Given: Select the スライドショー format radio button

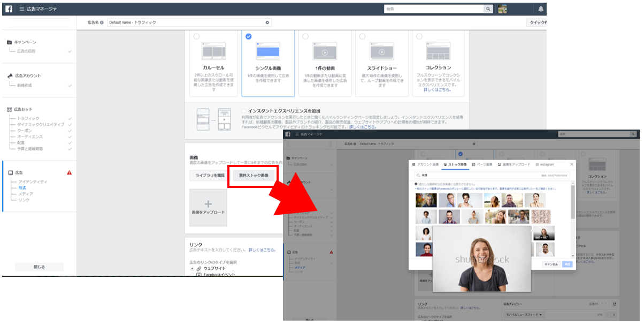Looking at the screenshot, I should click(362, 36).
